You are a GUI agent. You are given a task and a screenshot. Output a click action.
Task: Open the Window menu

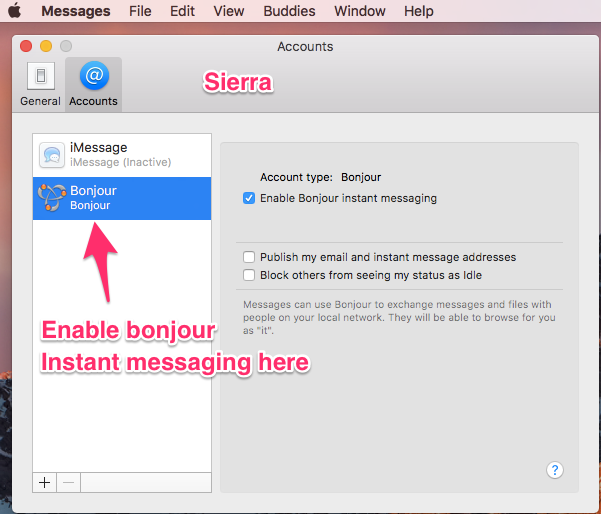[x=360, y=11]
